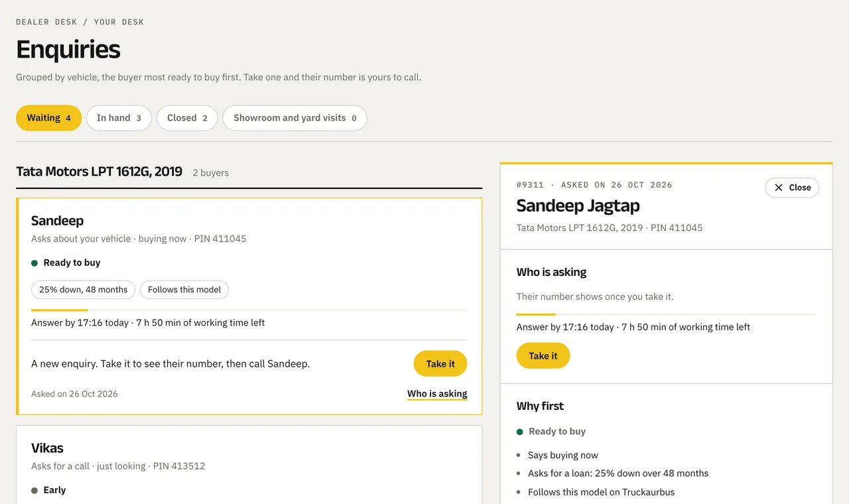Click the Sandeep Jagtap panel title

pyautogui.click(x=578, y=206)
